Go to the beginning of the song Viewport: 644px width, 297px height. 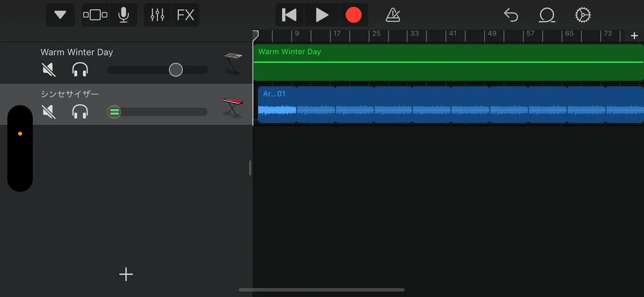tap(289, 15)
